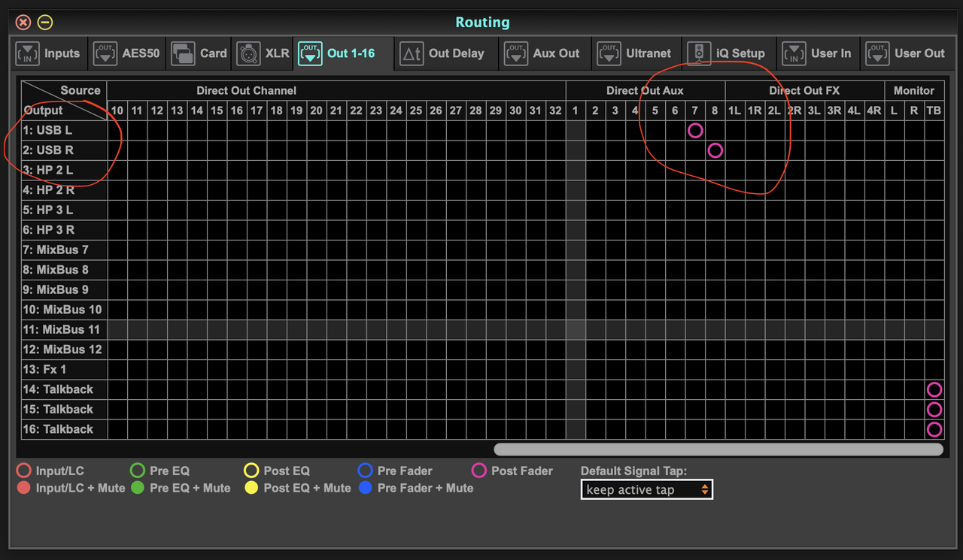Image resolution: width=963 pixels, height=560 pixels.
Task: Click the channel 10 column header
Action: point(117,110)
